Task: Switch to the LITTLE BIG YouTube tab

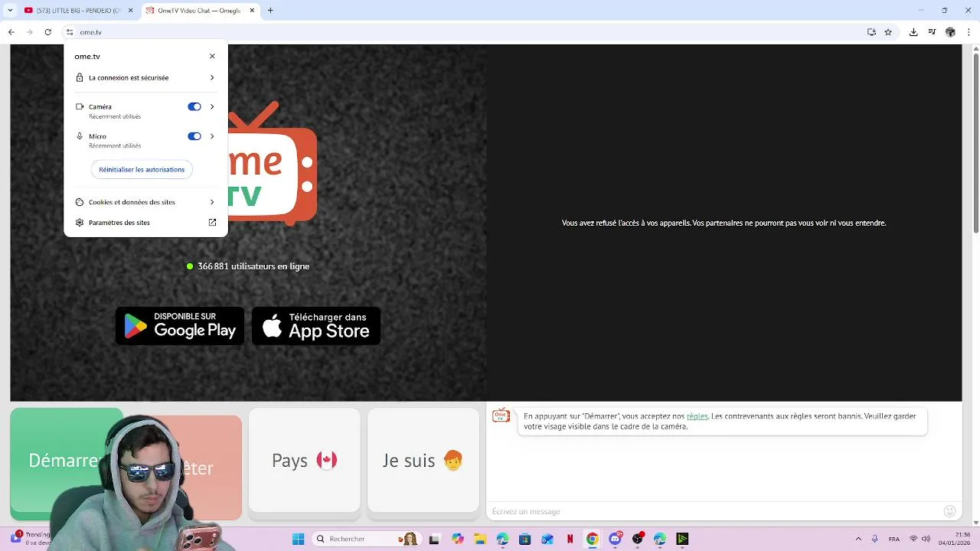Action: 77,11
